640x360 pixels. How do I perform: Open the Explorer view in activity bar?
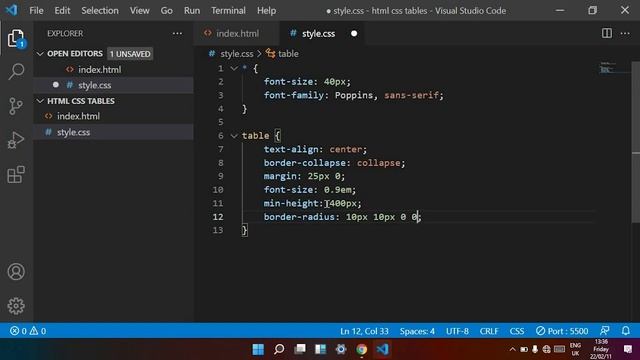(16, 38)
